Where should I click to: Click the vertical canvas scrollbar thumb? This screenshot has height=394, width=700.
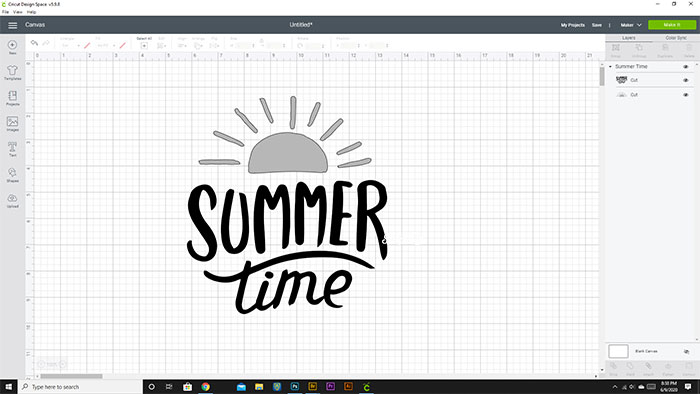pyautogui.click(x=602, y=76)
